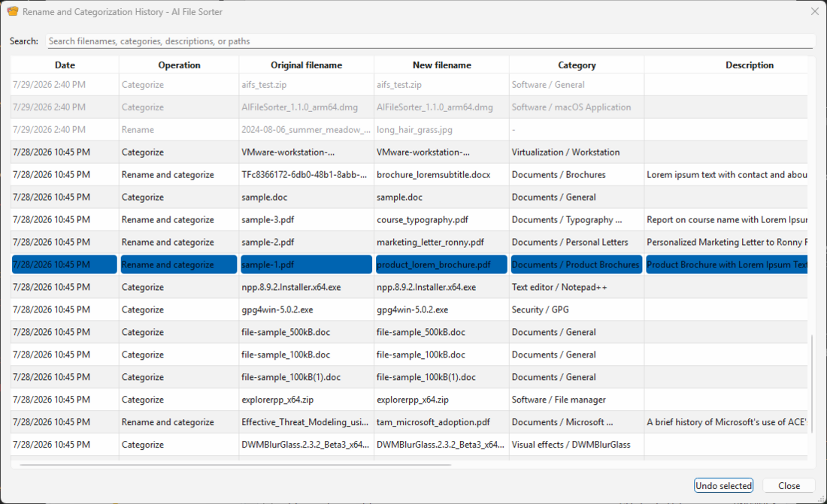Click the AI File Sorter app icon
The height and width of the screenshot is (504, 827).
(x=13, y=11)
